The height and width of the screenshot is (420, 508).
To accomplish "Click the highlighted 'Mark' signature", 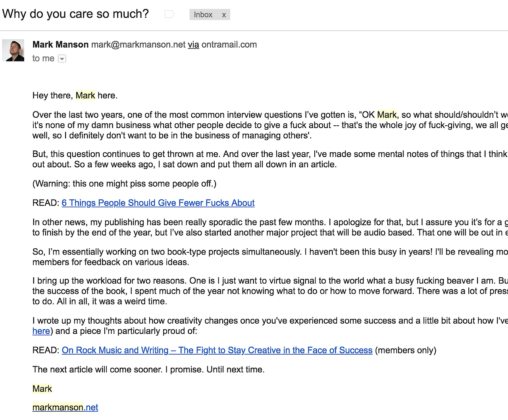I will [x=42, y=389].
